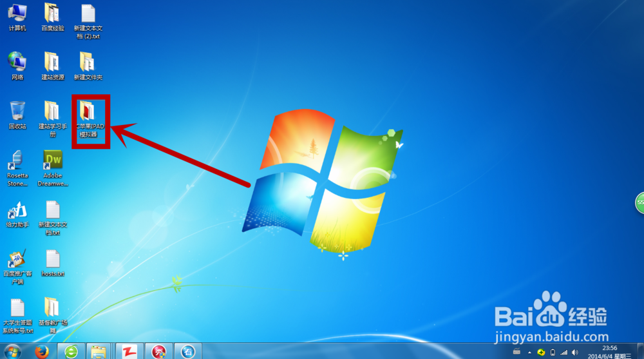Open the green 360 browser taskbar icon
The image size is (644, 359).
71,352
